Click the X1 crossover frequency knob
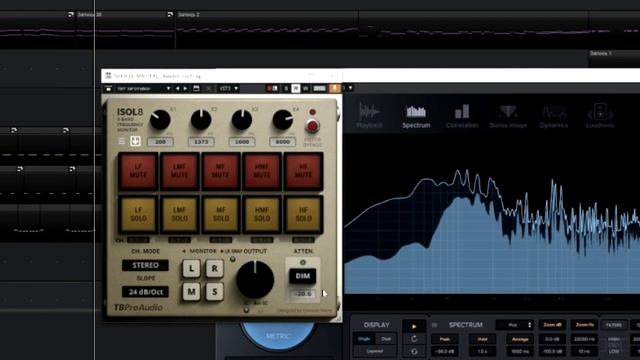 click(160, 120)
